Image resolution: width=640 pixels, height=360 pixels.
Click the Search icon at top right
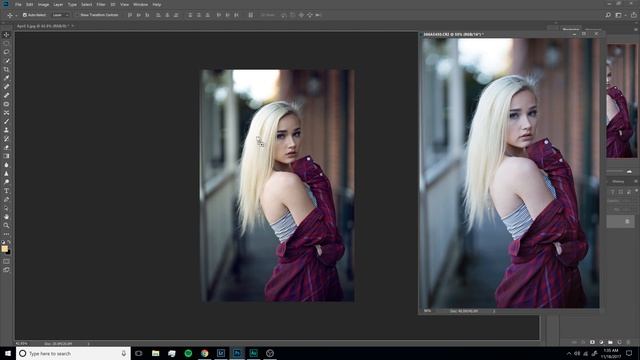point(608,15)
